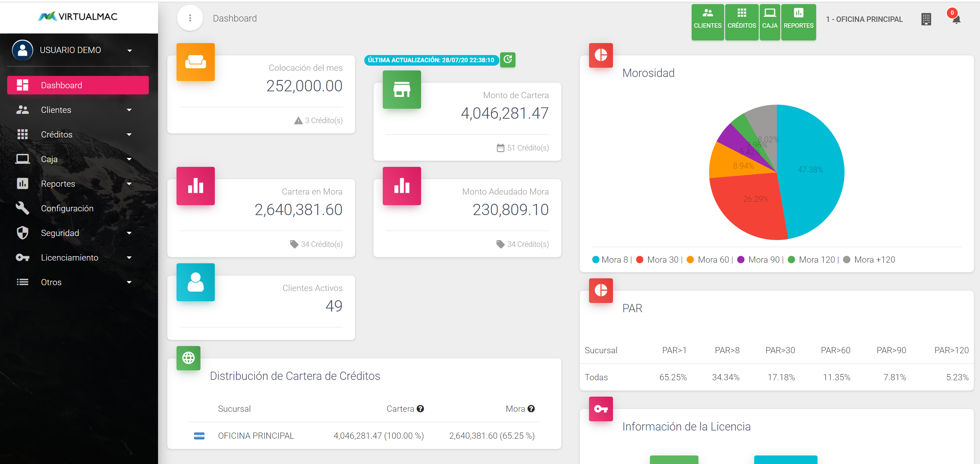Click the notifications bell icon
This screenshot has width=980, height=464.
956,20
